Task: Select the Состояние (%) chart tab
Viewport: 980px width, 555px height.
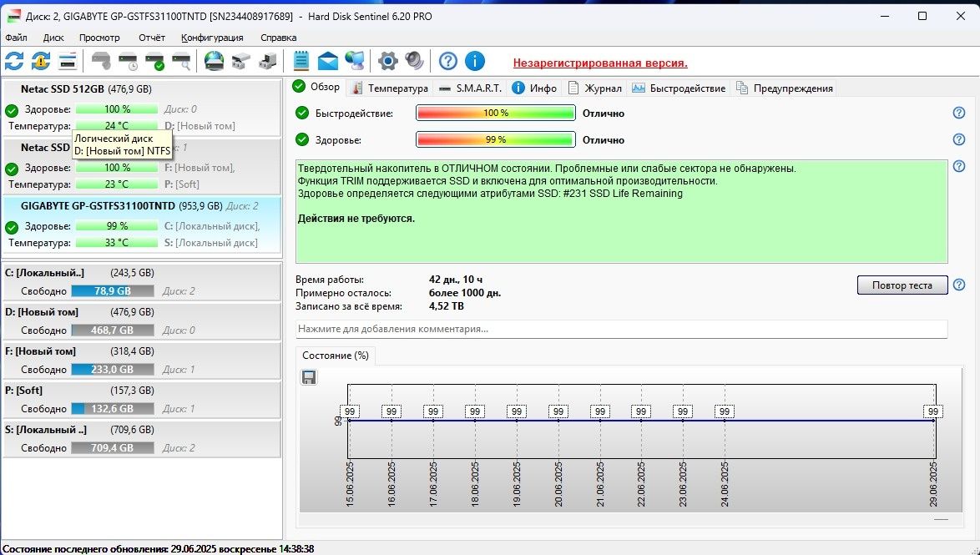Action: click(x=336, y=355)
